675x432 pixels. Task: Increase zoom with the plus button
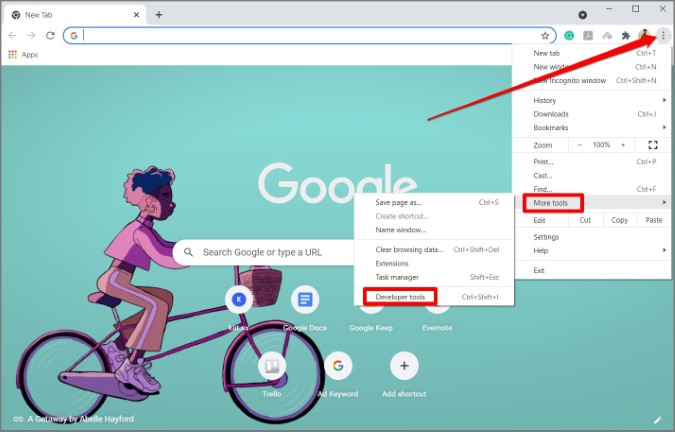pos(623,145)
